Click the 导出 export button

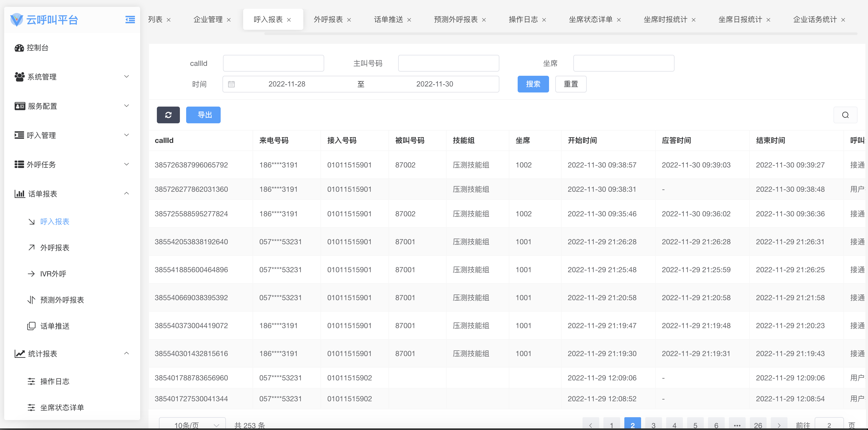[203, 115]
